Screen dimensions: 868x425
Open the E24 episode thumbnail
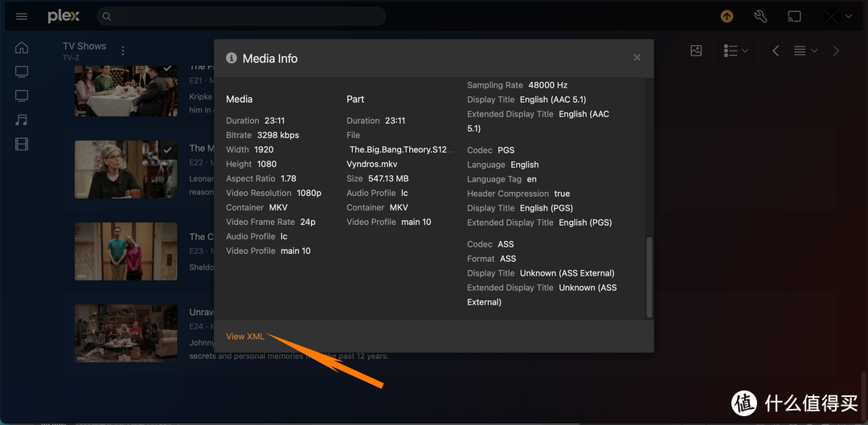[x=126, y=333]
